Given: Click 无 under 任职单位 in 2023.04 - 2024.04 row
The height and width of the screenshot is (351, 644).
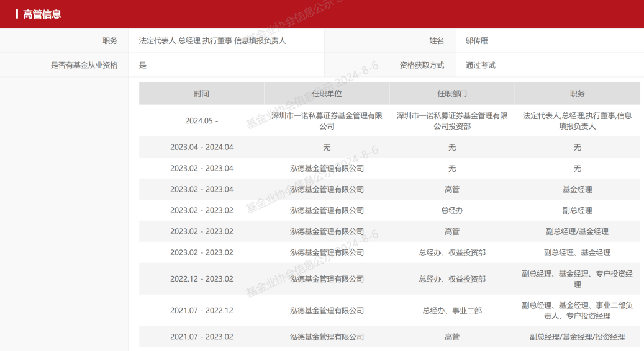Looking at the screenshot, I should point(327,147).
